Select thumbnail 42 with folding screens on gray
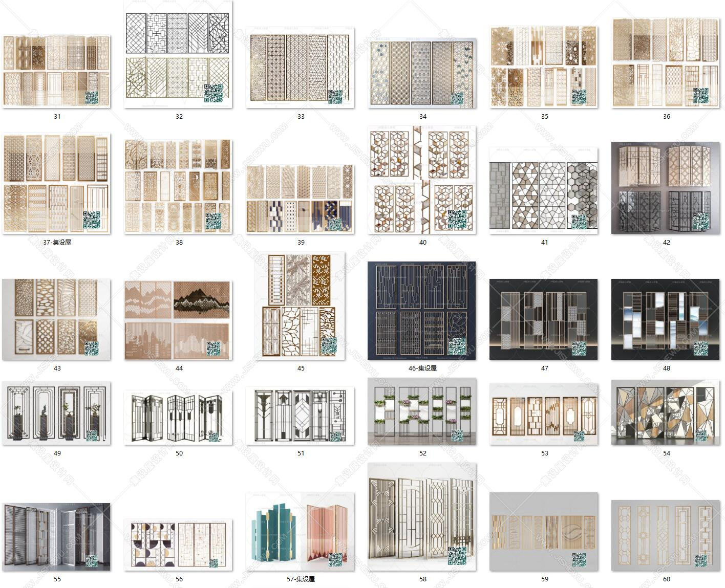 [666, 188]
